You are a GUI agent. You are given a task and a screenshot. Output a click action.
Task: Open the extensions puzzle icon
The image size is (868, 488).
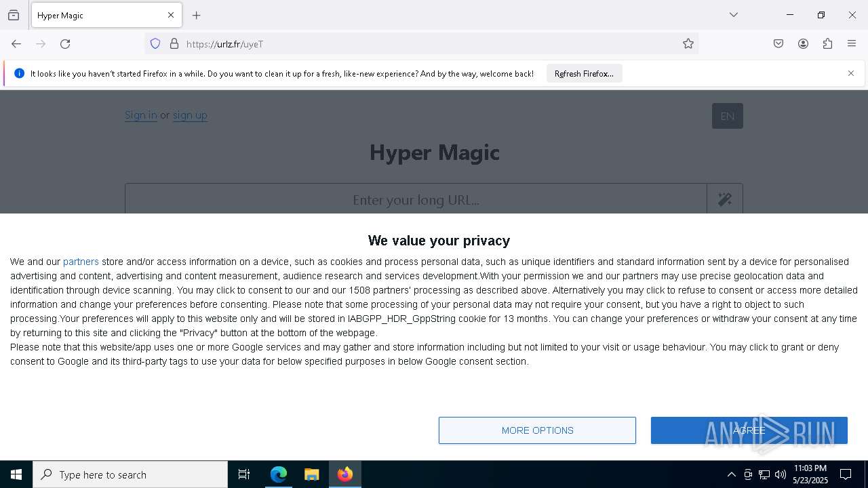pos(827,44)
